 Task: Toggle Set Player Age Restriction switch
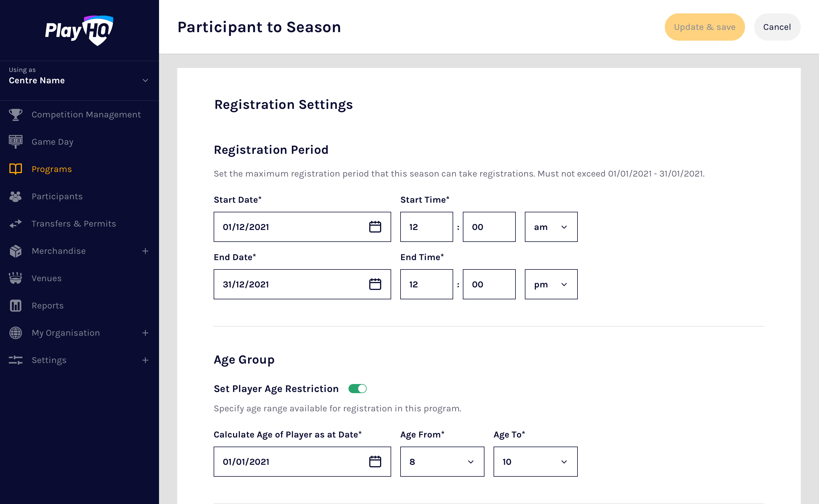pos(357,389)
